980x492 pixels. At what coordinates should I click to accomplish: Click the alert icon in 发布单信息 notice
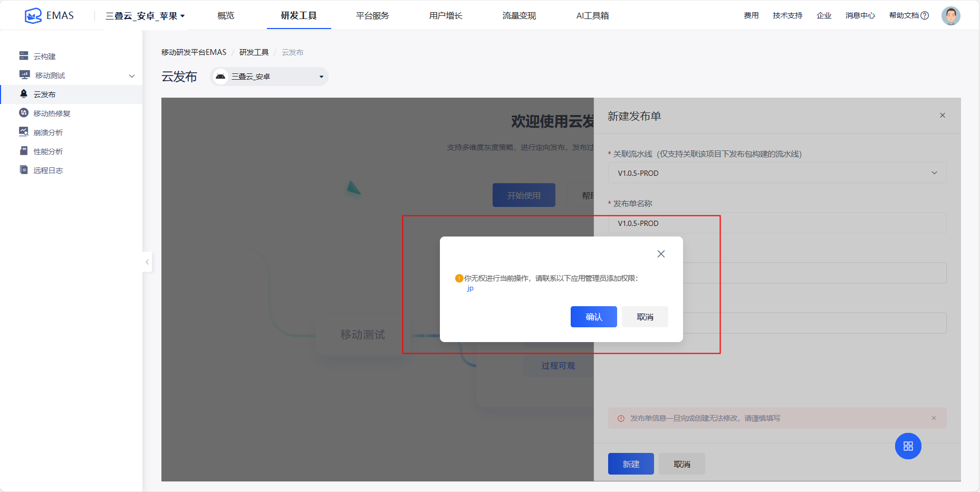621,418
